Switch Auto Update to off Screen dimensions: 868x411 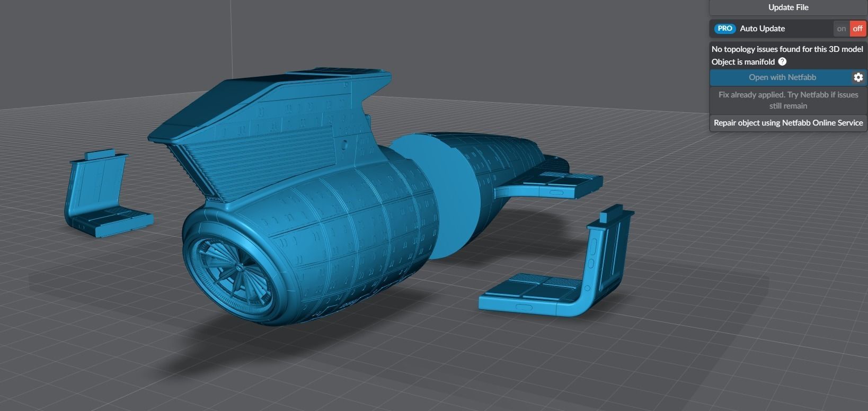coord(857,29)
